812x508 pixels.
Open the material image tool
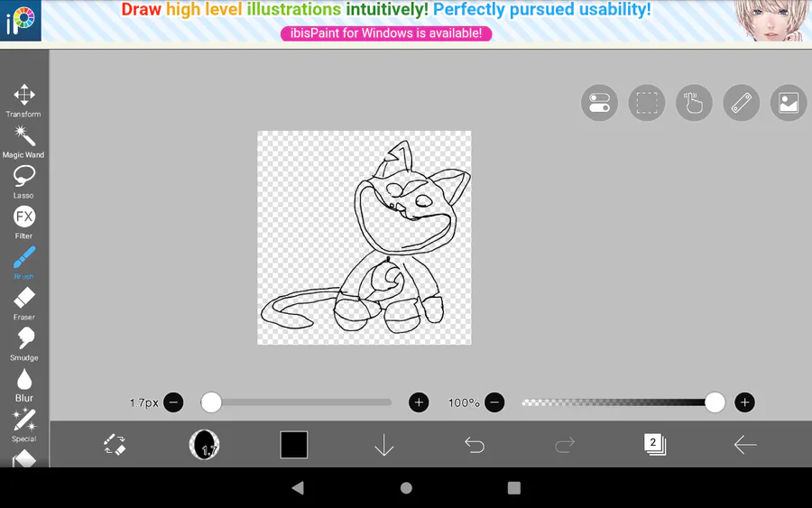[789, 103]
